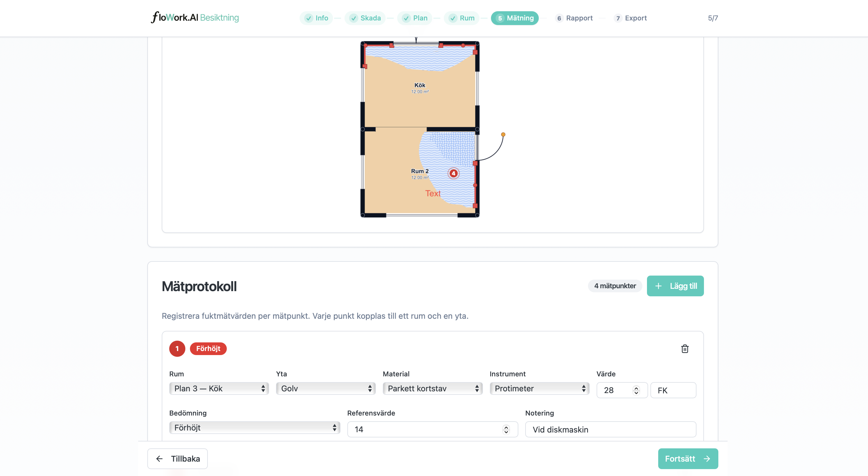Screen dimensions: 868x476
Task: Click the 4 mätpunkter badge
Action: (x=615, y=286)
